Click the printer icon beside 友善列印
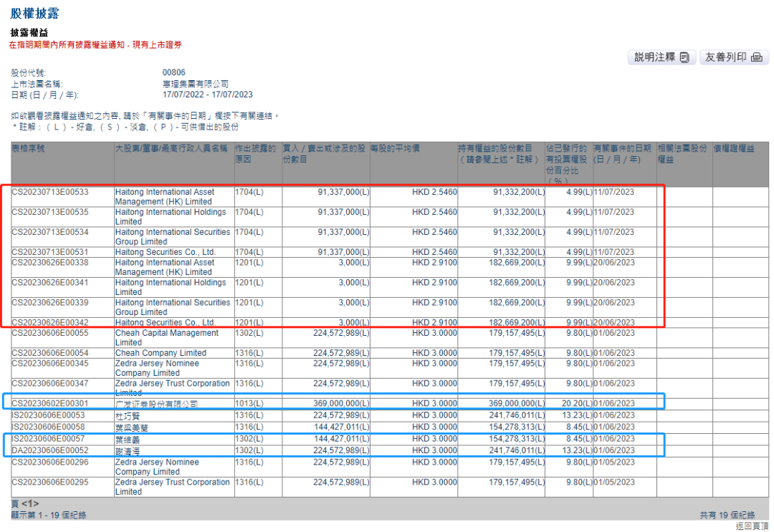This screenshot has height=532, width=774. [x=756, y=58]
